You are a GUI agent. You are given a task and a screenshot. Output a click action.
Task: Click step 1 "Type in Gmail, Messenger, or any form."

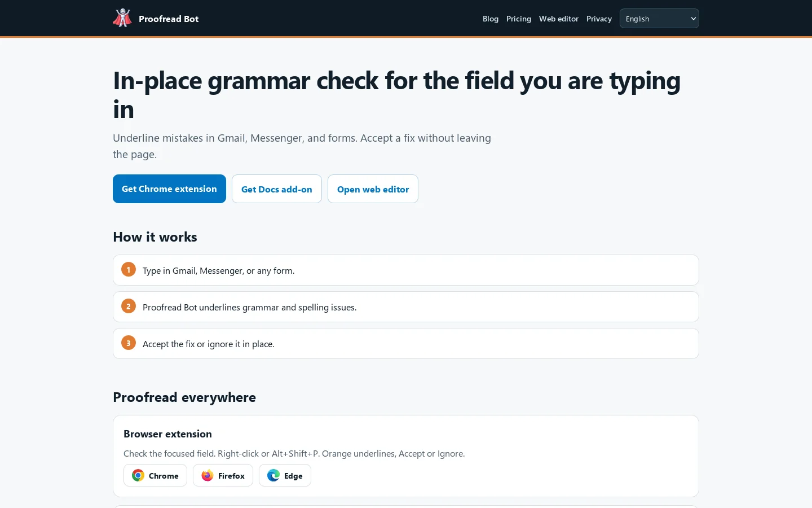(406, 270)
